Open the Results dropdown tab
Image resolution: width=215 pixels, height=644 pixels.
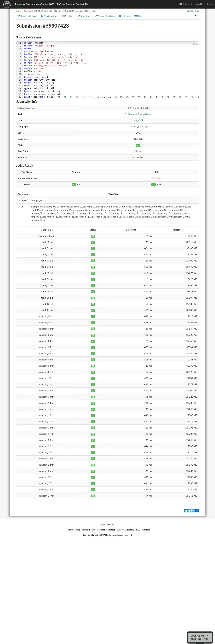[68, 16]
